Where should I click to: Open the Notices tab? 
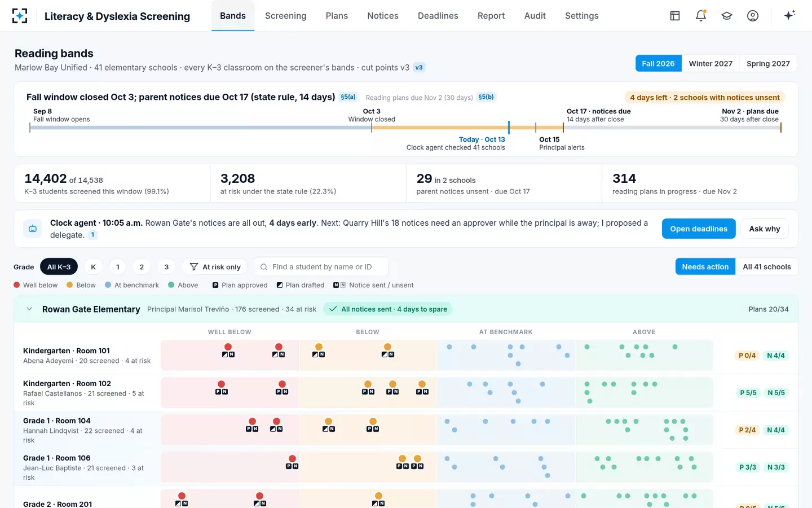tap(383, 16)
